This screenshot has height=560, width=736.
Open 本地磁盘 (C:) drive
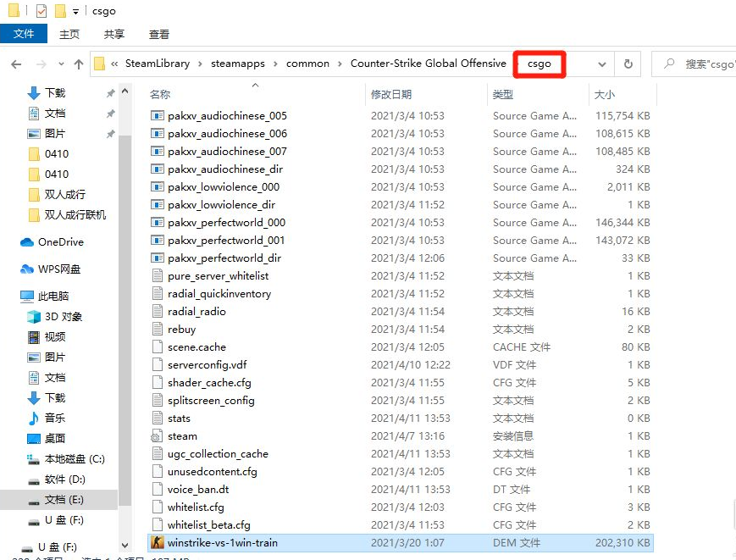click(75, 458)
